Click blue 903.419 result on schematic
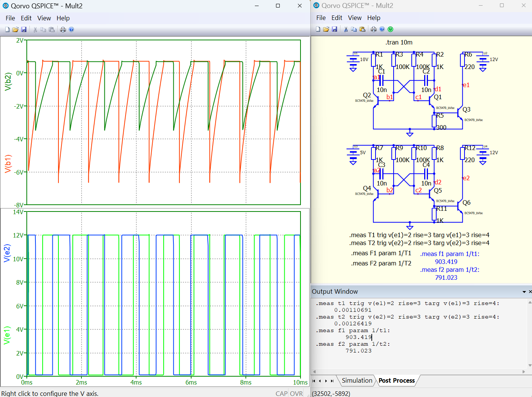 (x=446, y=262)
